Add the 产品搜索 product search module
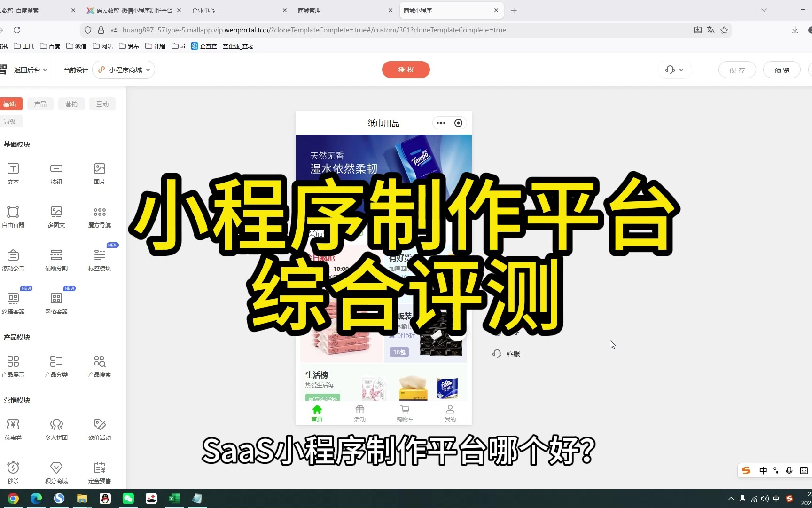The image size is (812, 508). pos(100,366)
